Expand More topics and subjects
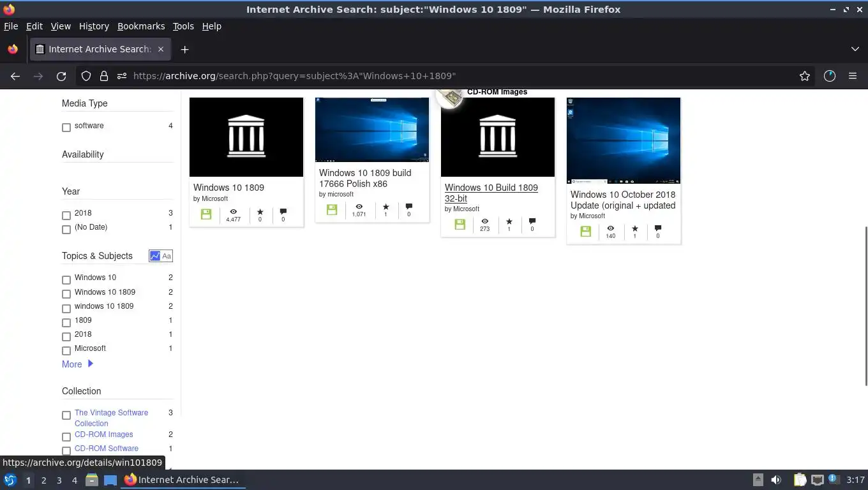The image size is (868, 490). click(x=77, y=364)
